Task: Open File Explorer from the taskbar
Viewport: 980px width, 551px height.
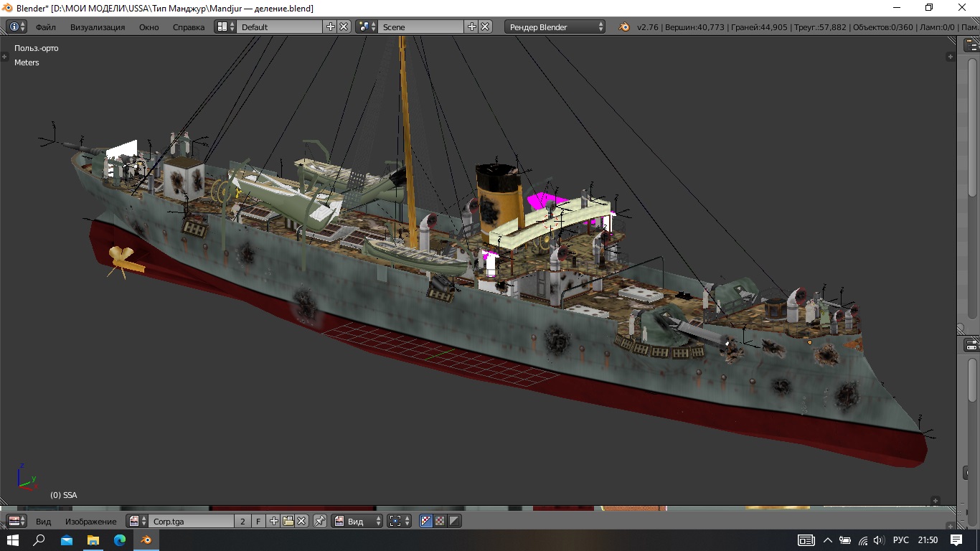Action: click(93, 540)
